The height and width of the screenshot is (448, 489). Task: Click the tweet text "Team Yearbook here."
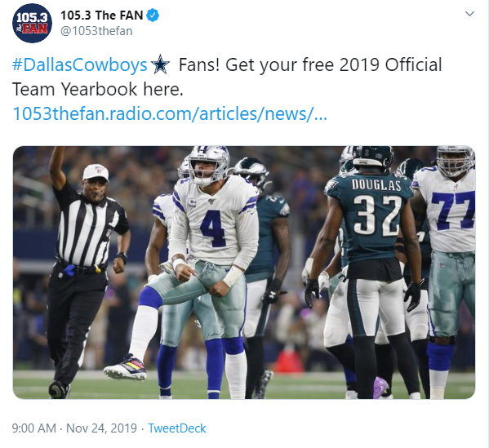98,89
